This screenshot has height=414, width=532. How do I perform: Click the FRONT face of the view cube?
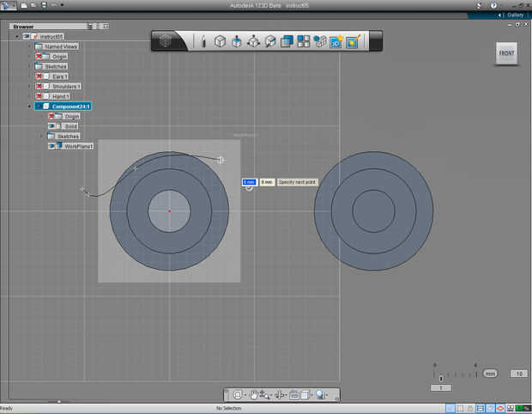506,53
